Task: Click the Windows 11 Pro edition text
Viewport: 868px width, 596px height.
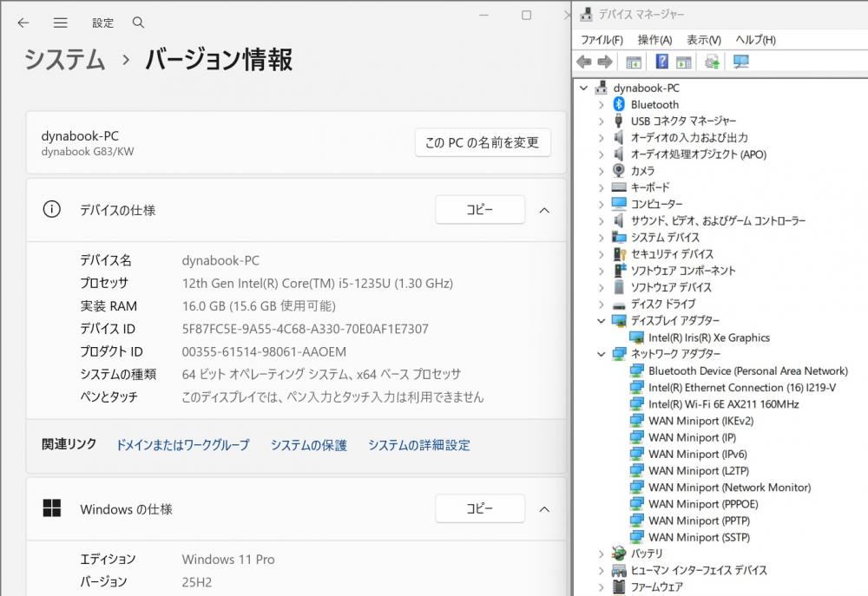Action: pos(228,559)
